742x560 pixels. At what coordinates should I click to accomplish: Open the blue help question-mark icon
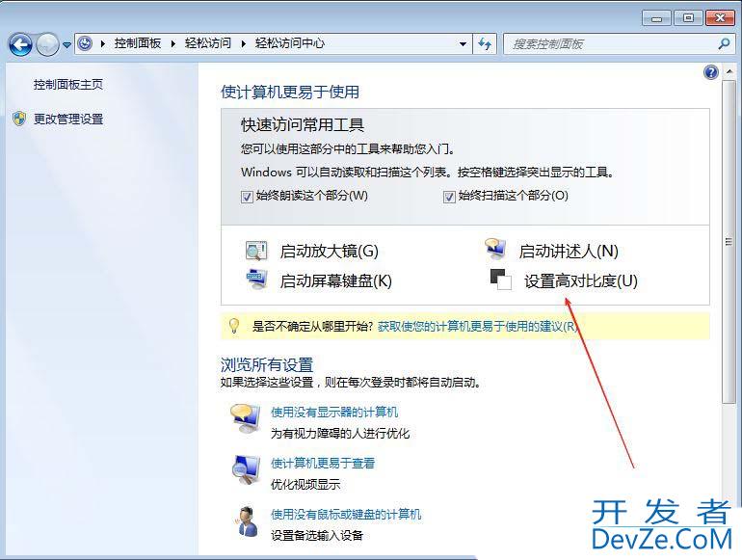click(711, 72)
